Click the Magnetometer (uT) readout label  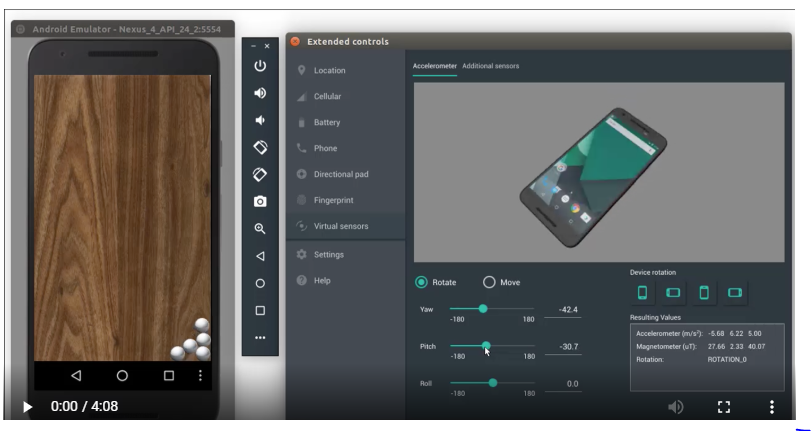pyautogui.click(x=667, y=347)
